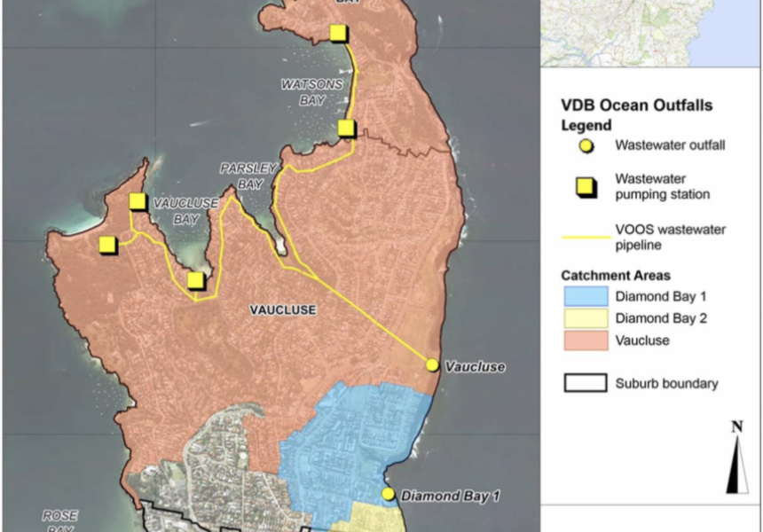Select the pumping station near Watsons Bay
Image resolution: width=763 pixels, height=532 pixels.
tap(344, 128)
